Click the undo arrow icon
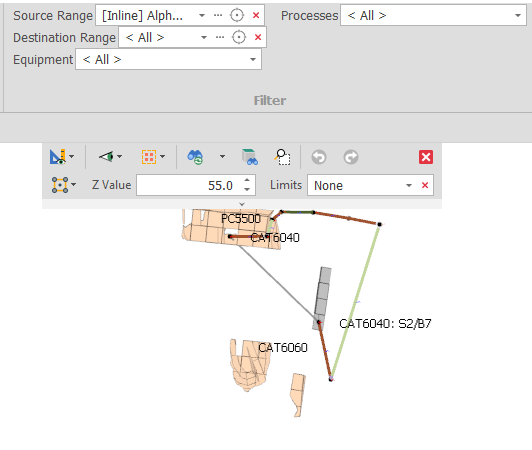 tap(319, 157)
